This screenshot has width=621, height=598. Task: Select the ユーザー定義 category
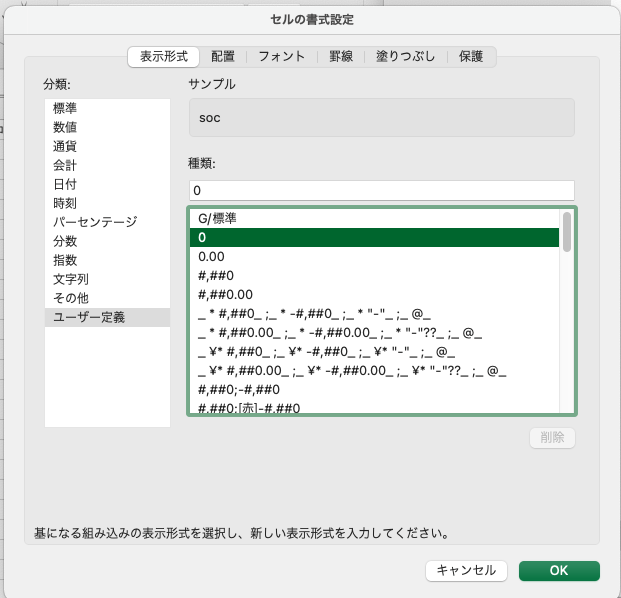(107, 317)
